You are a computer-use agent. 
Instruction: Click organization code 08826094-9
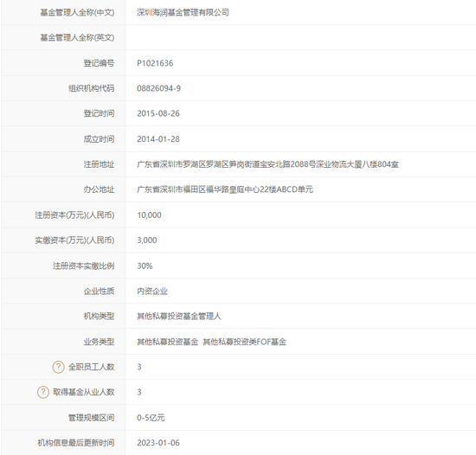tap(158, 88)
